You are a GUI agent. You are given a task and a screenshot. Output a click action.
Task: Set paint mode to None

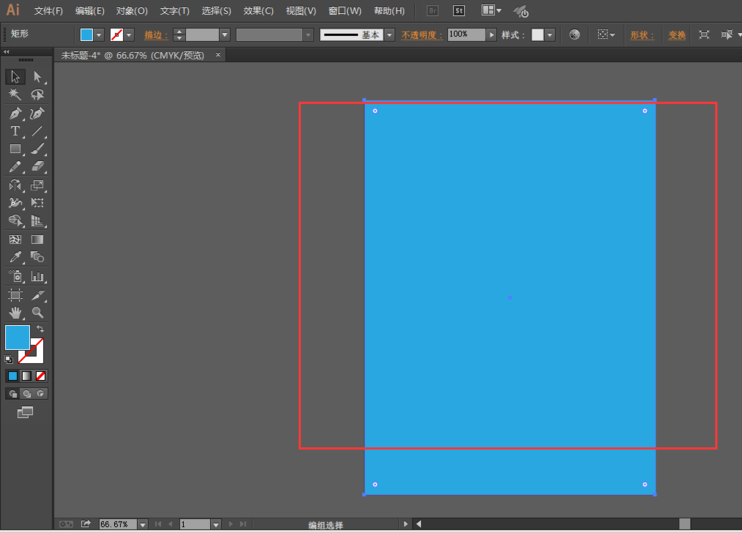tap(41, 376)
